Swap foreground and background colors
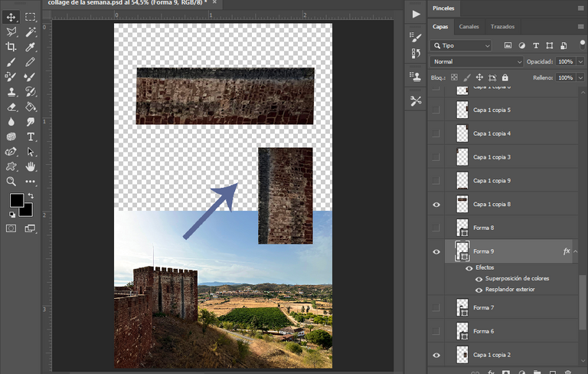This screenshot has height=374, width=588. 31,195
